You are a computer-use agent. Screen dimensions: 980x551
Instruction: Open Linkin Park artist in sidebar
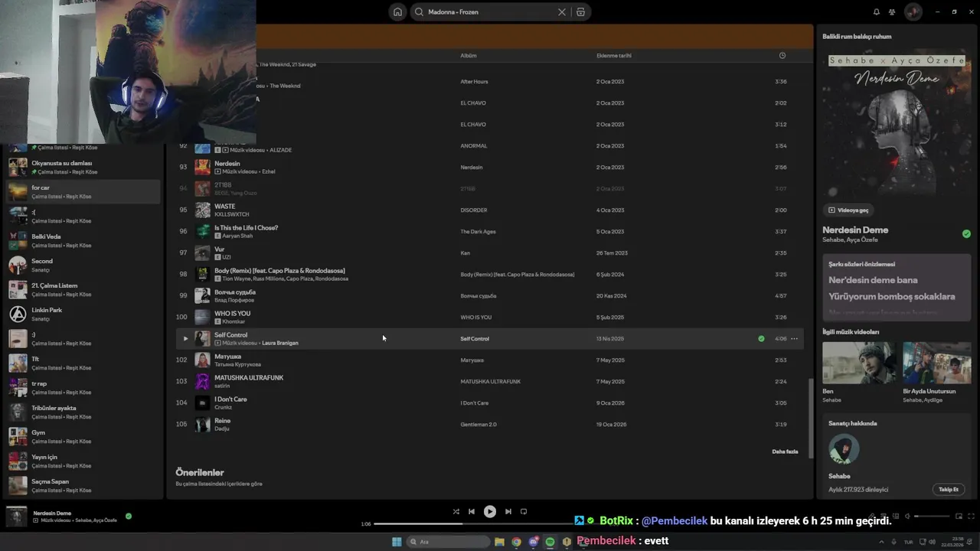(83, 314)
